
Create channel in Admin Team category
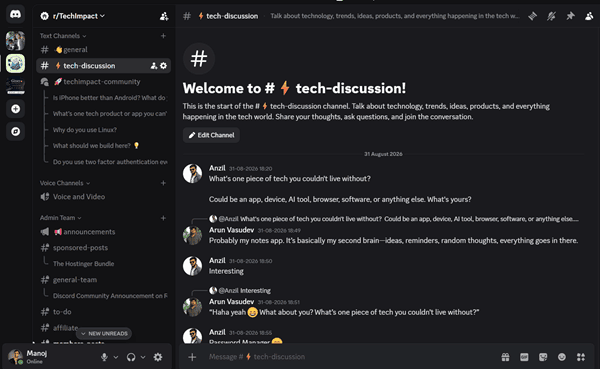click(x=163, y=218)
